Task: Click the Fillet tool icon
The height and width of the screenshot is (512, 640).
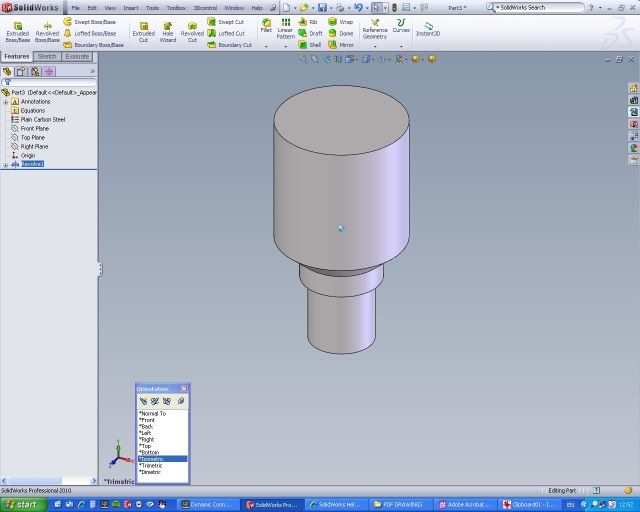Action: click(x=266, y=25)
